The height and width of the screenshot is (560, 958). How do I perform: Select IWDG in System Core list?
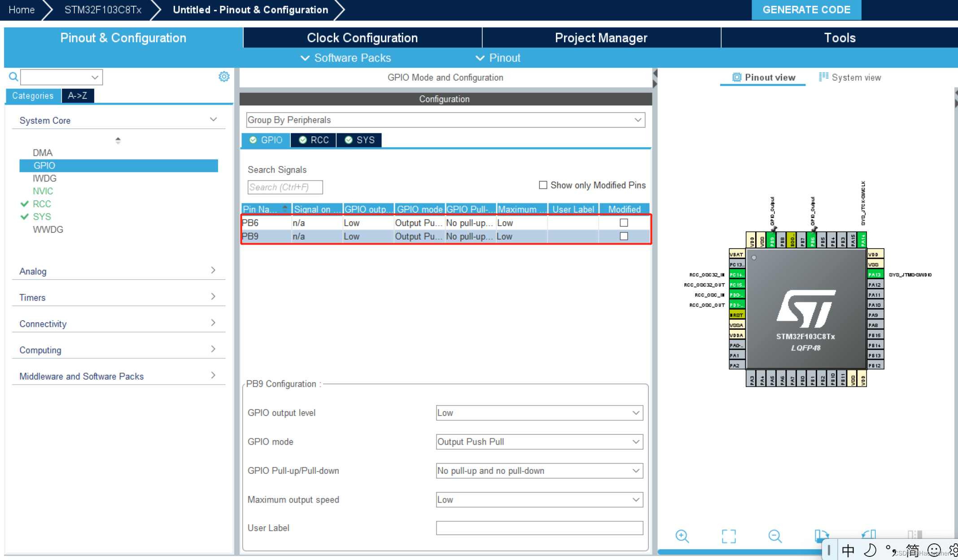[44, 178]
